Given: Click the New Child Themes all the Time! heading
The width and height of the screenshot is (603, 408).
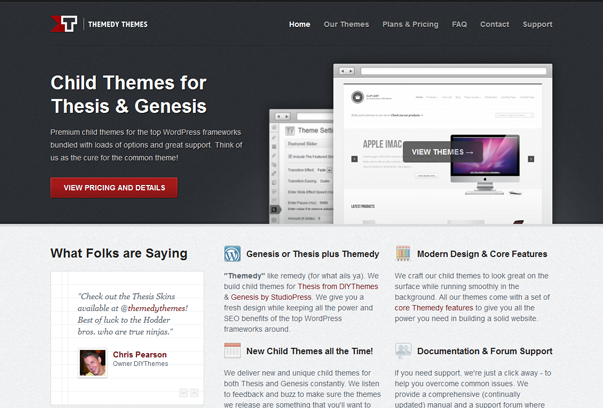Looking at the screenshot, I should pyautogui.click(x=310, y=351).
